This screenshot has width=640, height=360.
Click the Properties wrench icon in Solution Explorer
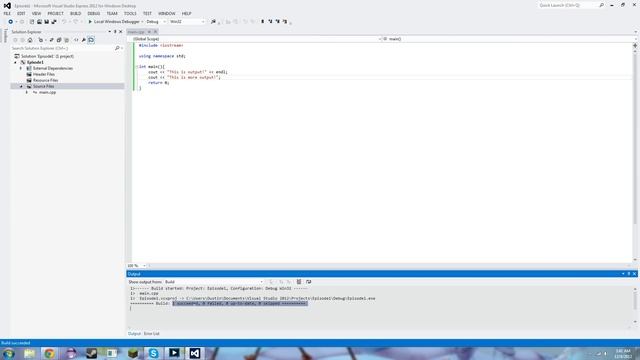pos(84,40)
